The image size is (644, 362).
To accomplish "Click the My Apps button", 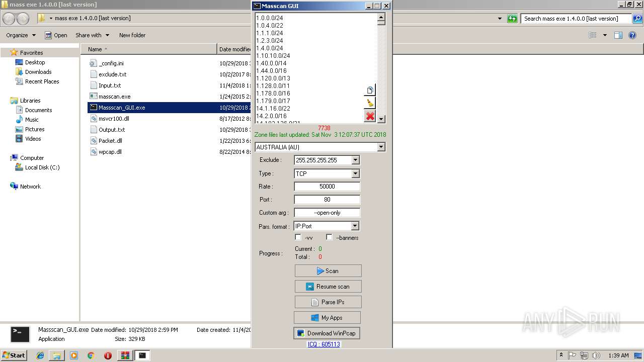I will pos(327,318).
